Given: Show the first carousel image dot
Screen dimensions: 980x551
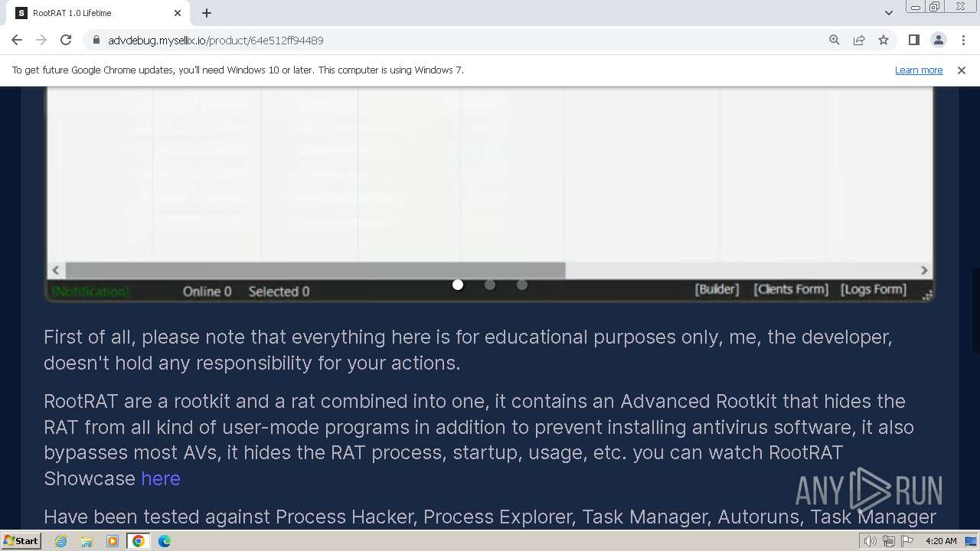Looking at the screenshot, I should tap(458, 285).
